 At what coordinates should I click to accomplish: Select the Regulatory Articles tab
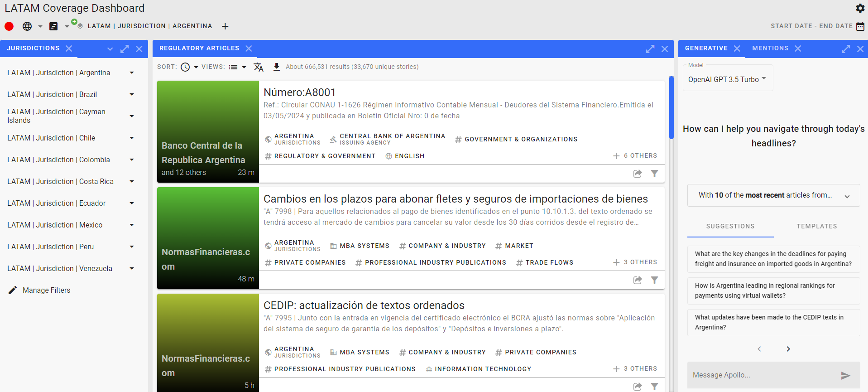(x=199, y=48)
